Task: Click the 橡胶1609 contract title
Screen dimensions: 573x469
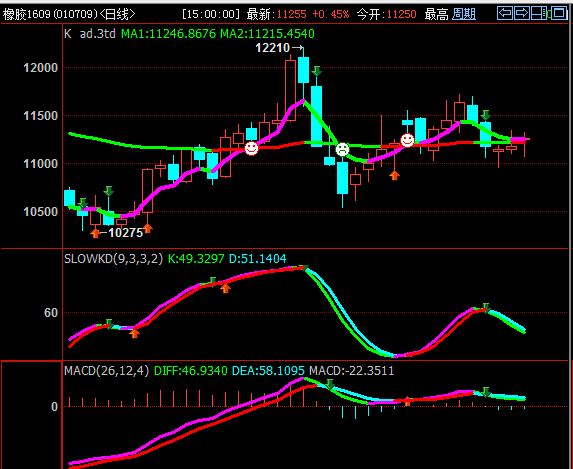Action: [27, 14]
